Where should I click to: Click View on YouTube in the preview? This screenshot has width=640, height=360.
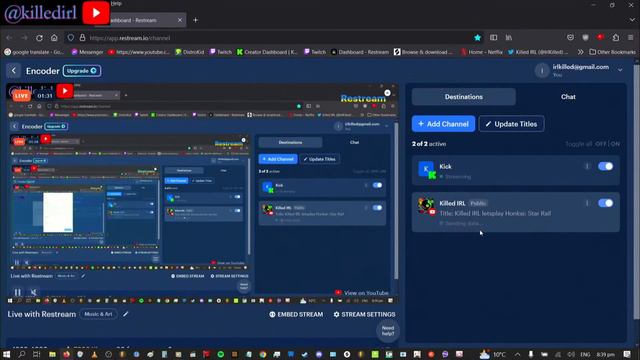pyautogui.click(x=362, y=293)
